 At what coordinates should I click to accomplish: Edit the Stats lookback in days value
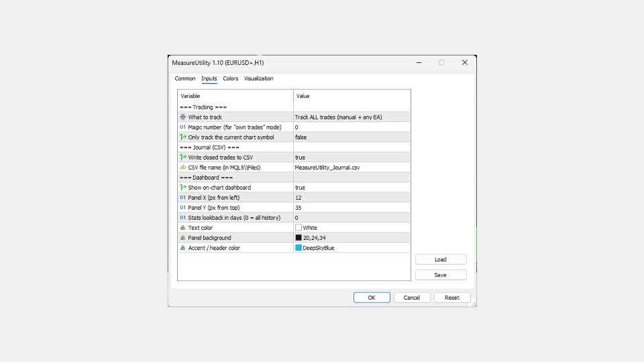pyautogui.click(x=352, y=217)
